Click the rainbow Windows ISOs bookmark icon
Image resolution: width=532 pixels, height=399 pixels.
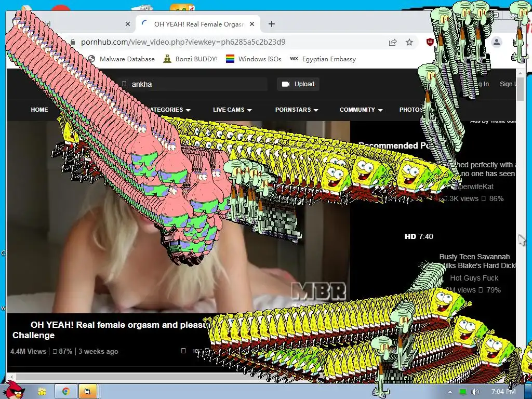point(230,59)
